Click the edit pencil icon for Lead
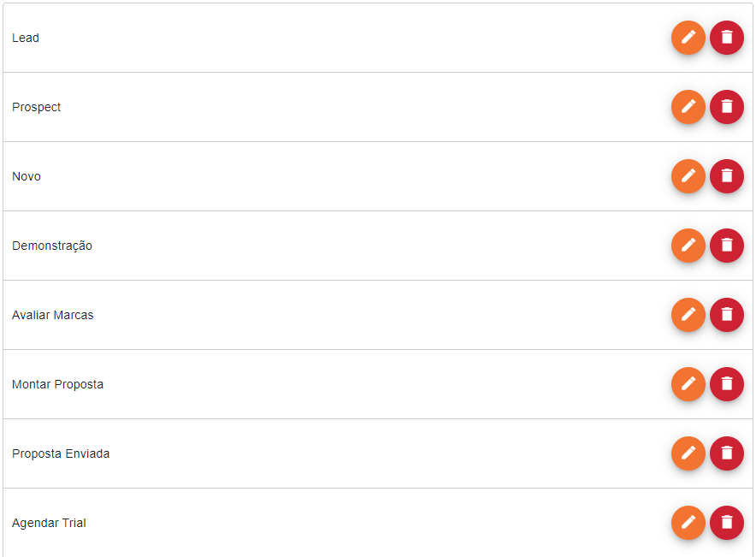 click(688, 38)
